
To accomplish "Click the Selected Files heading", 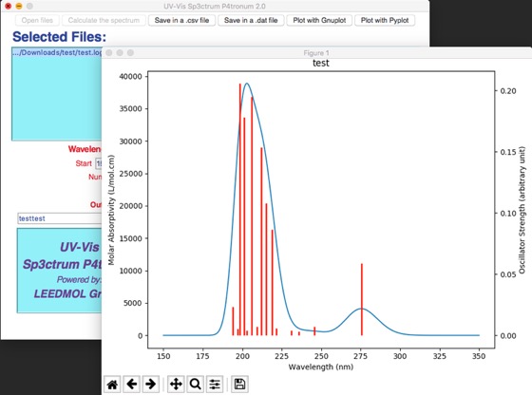I will tap(59, 37).
